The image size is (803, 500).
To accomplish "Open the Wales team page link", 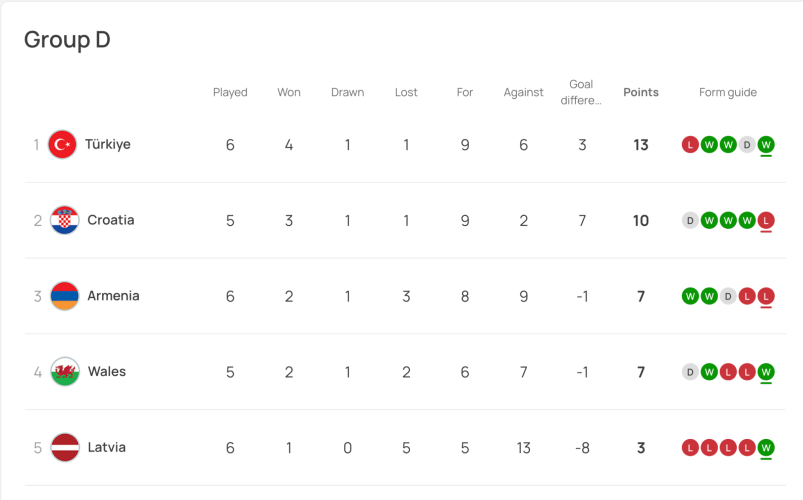I will (x=107, y=372).
